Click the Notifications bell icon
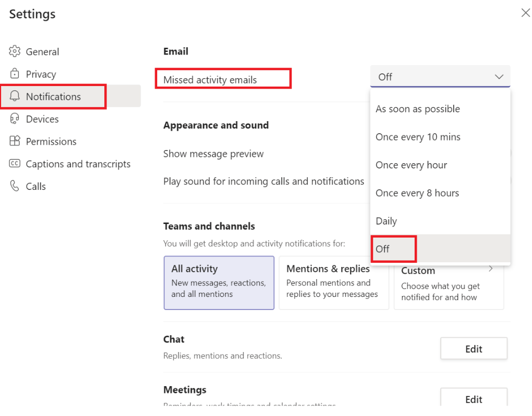 (x=15, y=97)
